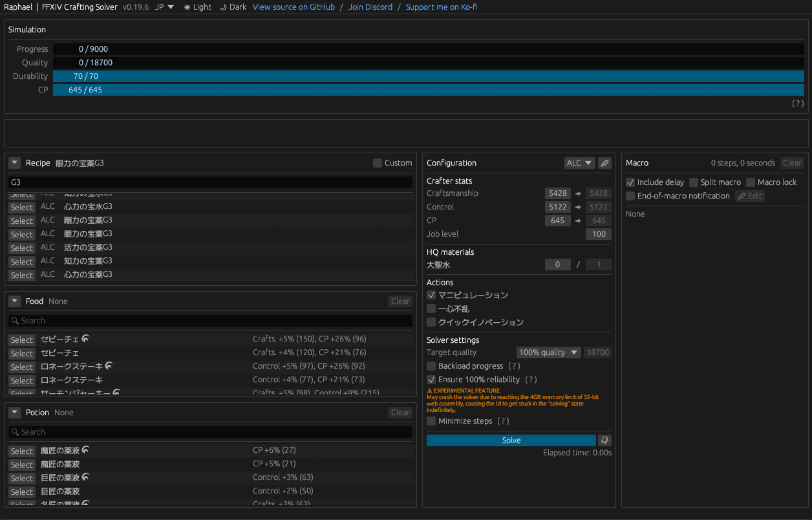Open the (?) help for Minimize steps
This screenshot has width=812, height=520.
(x=504, y=421)
